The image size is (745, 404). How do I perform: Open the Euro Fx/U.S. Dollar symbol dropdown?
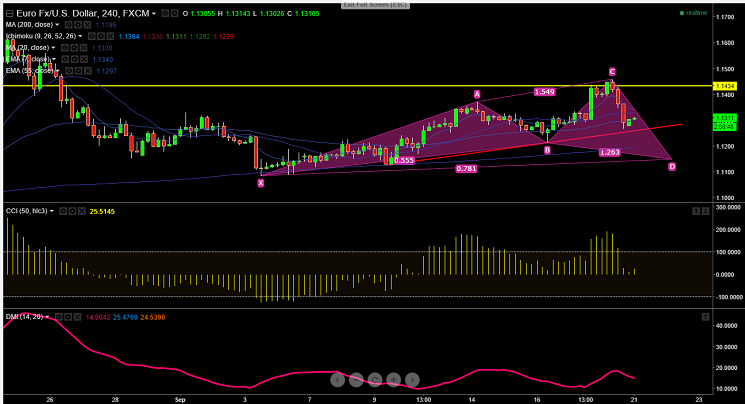click(154, 14)
